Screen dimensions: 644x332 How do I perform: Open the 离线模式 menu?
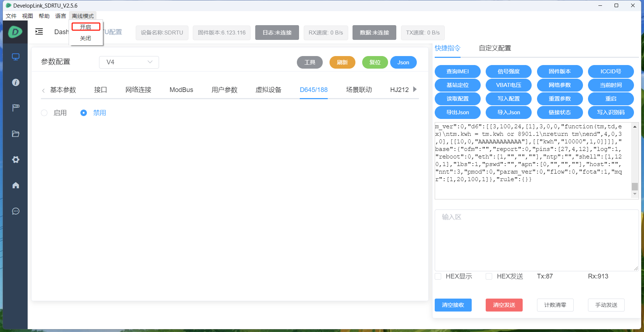click(83, 16)
